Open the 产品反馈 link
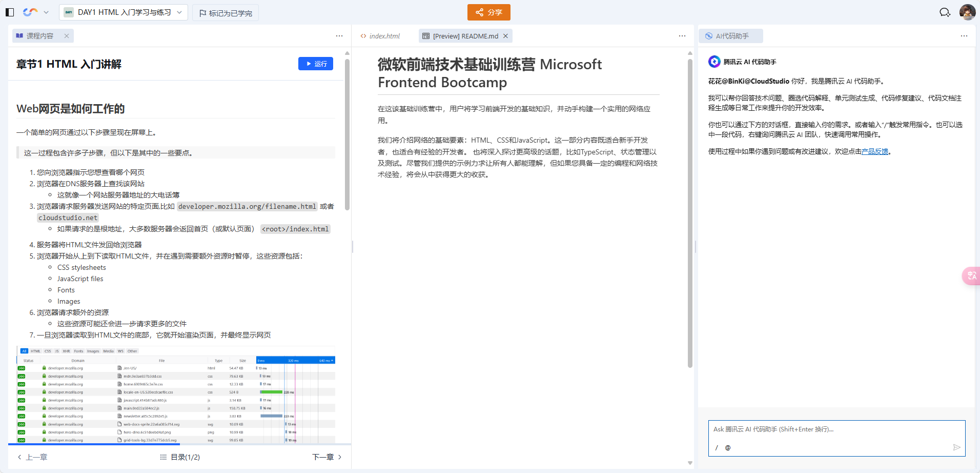Viewport: 980px width, 473px height. coord(875,151)
